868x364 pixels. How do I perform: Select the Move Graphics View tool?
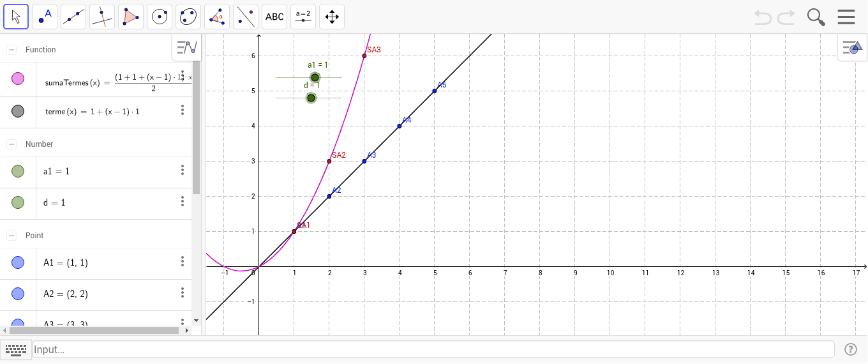pyautogui.click(x=332, y=17)
